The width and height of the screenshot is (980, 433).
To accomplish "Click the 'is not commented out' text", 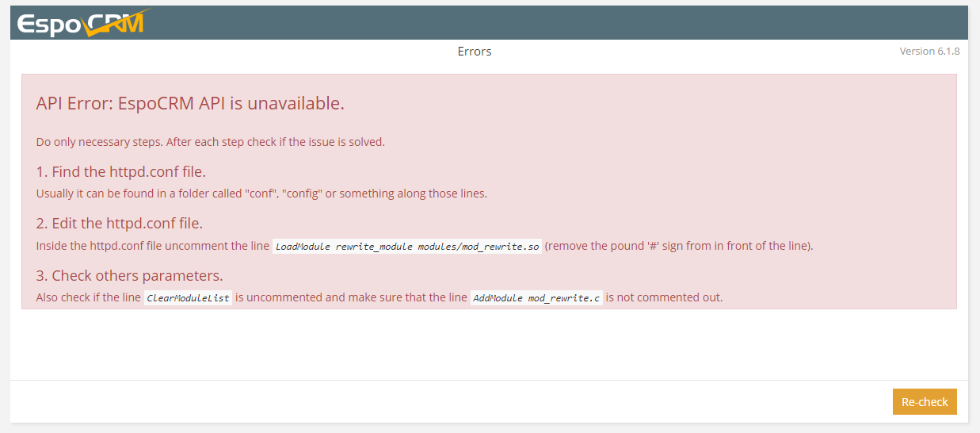I will point(665,298).
